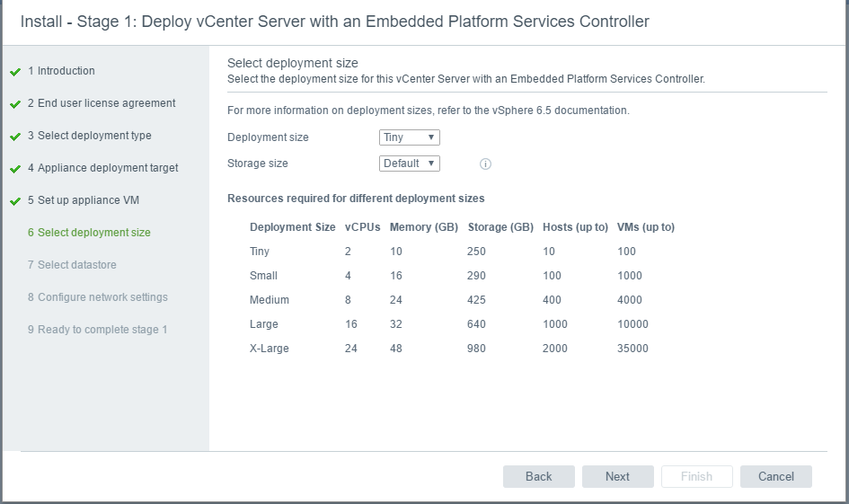Return to step 5 Set up appliance VM
Viewport: 849px width, 504px height.
[x=84, y=200]
